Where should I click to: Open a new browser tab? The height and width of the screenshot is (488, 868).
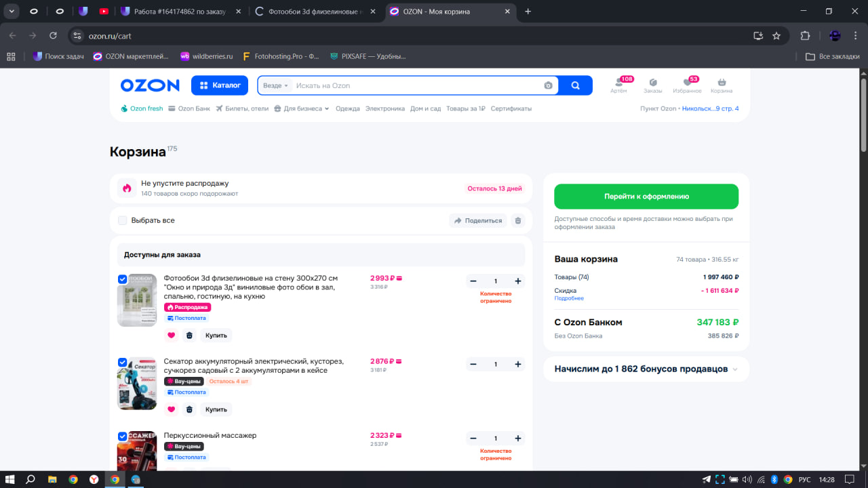[528, 11]
